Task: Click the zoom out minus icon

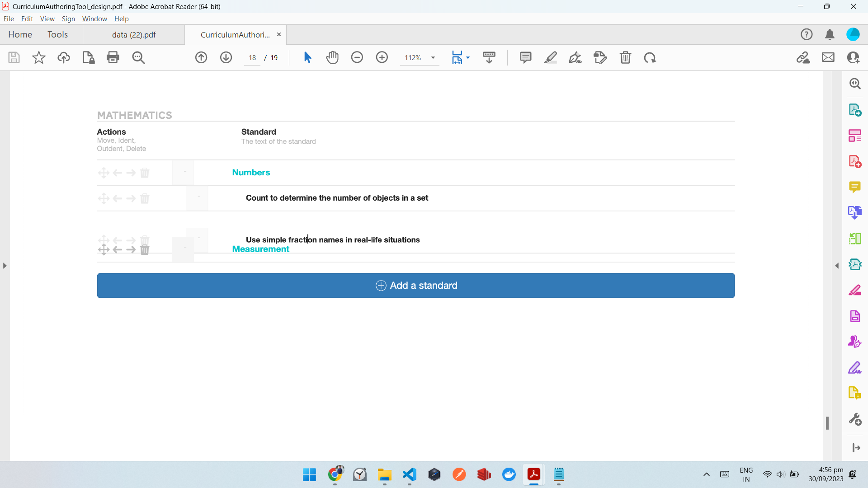Action: coord(357,57)
